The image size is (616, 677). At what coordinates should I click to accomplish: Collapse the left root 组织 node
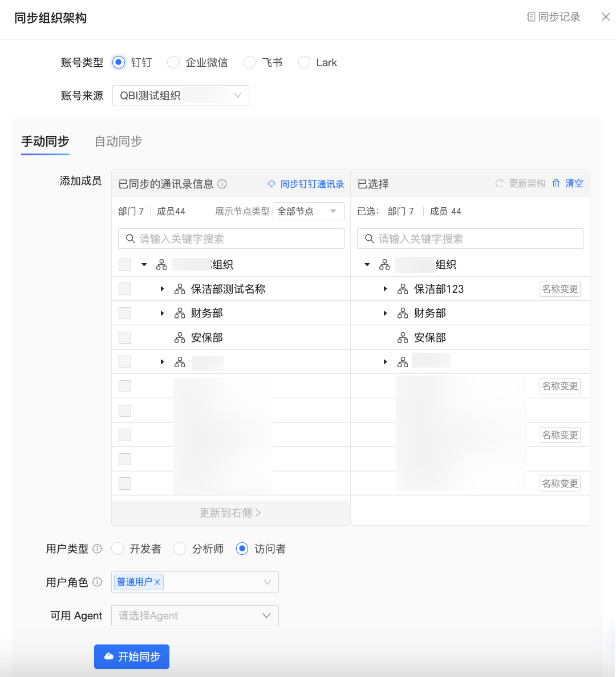click(x=144, y=264)
